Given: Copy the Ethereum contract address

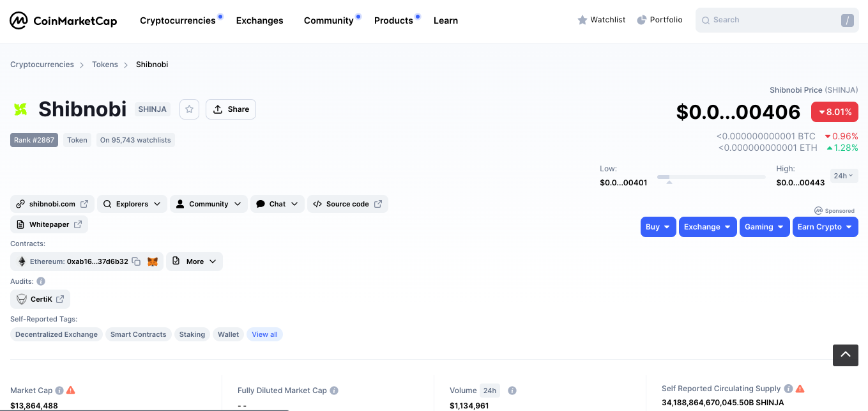Looking at the screenshot, I should point(136,261).
